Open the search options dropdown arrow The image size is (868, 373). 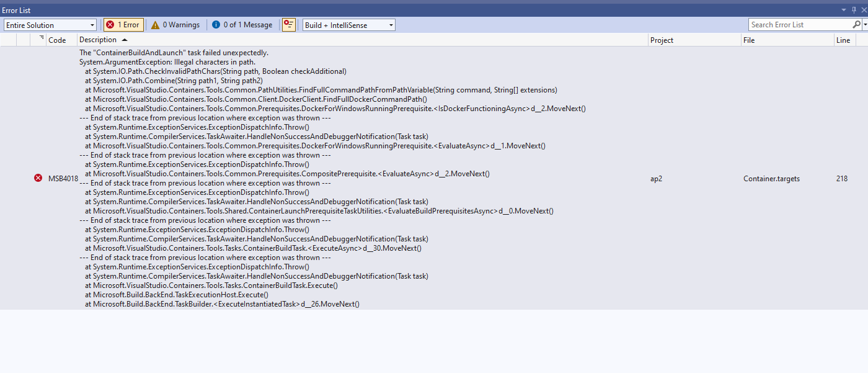(x=865, y=25)
